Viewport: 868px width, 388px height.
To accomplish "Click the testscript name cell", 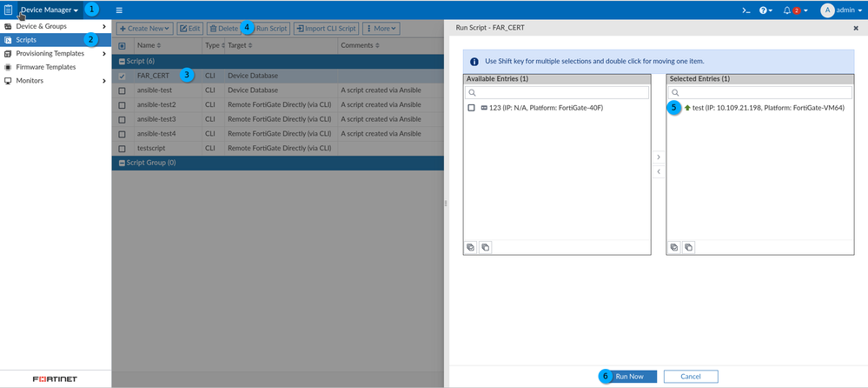I will (151, 149).
